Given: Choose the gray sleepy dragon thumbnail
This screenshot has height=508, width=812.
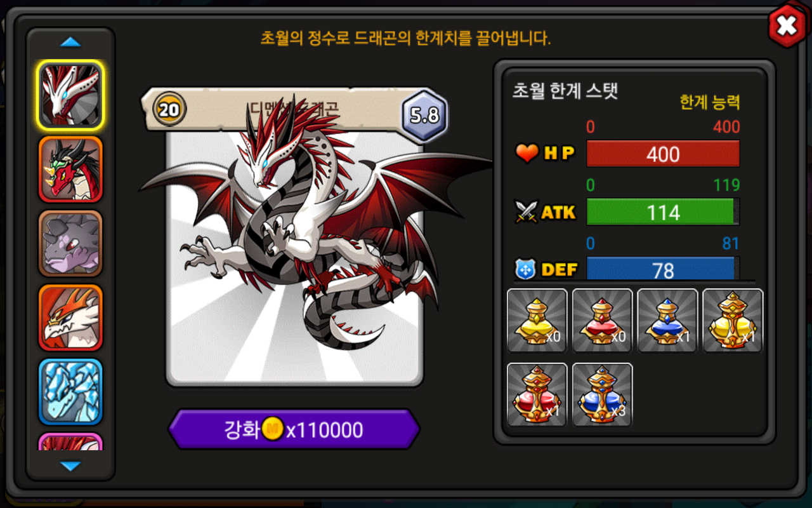Looking at the screenshot, I should (x=70, y=243).
